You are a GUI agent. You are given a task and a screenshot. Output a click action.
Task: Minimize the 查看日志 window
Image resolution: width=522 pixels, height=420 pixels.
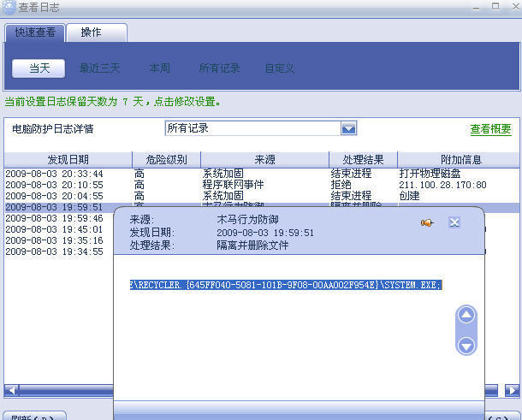pyautogui.click(x=477, y=8)
